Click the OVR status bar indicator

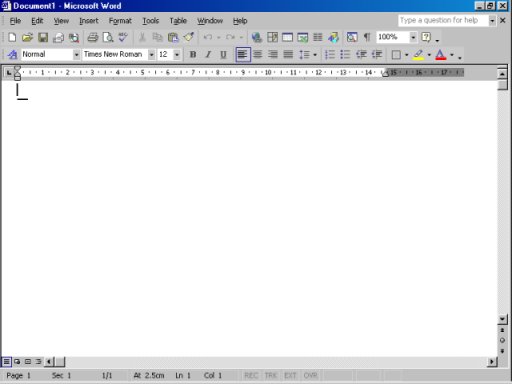click(310, 376)
